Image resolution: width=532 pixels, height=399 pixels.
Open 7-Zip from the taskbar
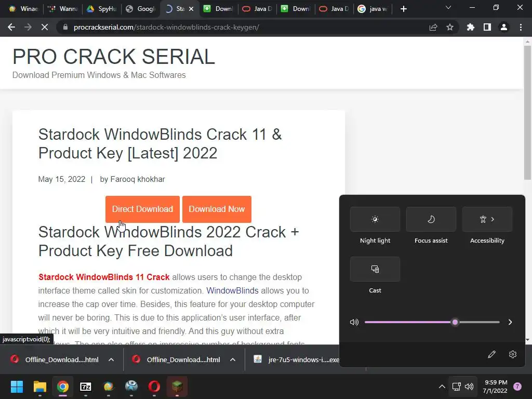click(x=86, y=387)
